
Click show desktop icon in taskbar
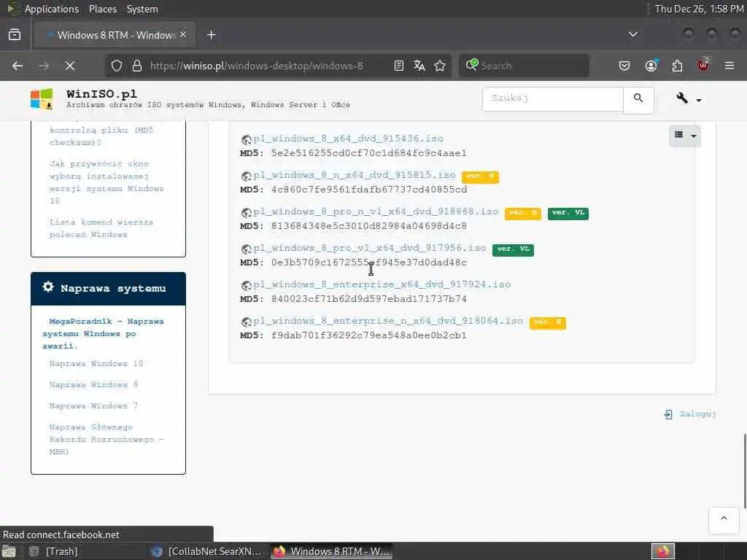(9, 551)
